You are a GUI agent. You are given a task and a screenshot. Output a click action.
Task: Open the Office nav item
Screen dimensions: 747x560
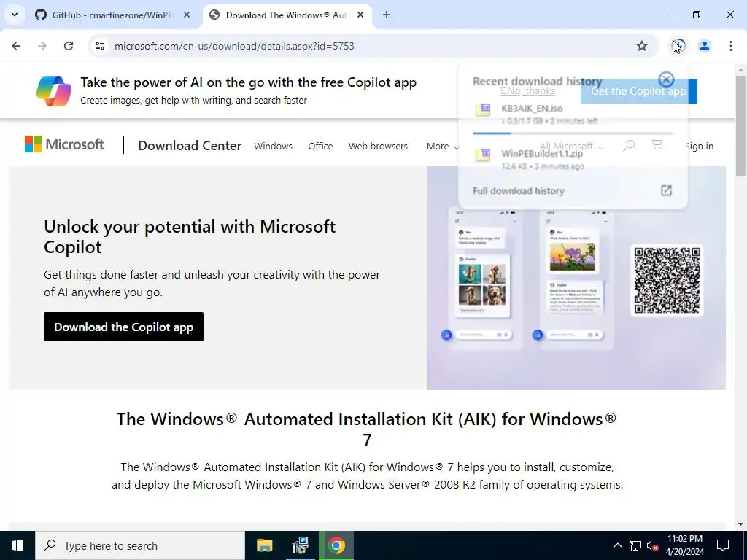[x=320, y=146]
